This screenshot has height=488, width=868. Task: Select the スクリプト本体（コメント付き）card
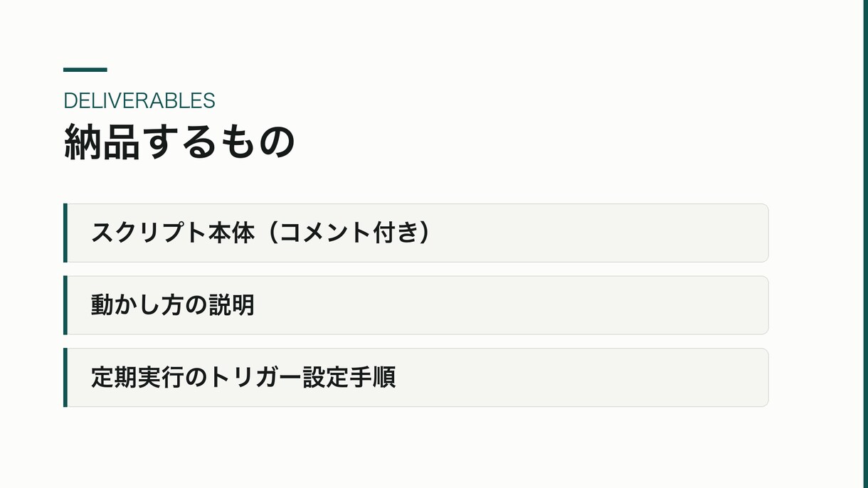pos(416,233)
